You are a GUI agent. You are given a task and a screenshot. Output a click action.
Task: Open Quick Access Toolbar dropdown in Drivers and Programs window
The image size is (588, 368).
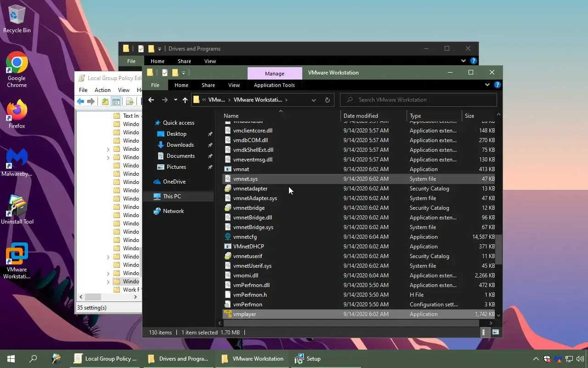pyautogui.click(x=159, y=49)
